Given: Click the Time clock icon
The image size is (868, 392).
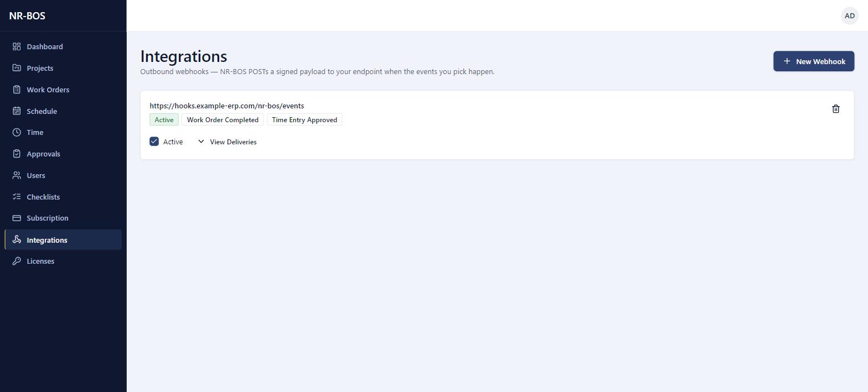Looking at the screenshot, I should (17, 132).
